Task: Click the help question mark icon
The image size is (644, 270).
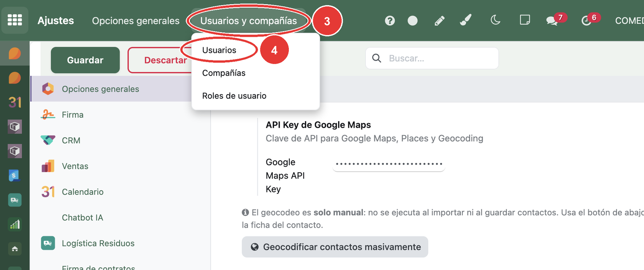Action: pyautogui.click(x=390, y=21)
